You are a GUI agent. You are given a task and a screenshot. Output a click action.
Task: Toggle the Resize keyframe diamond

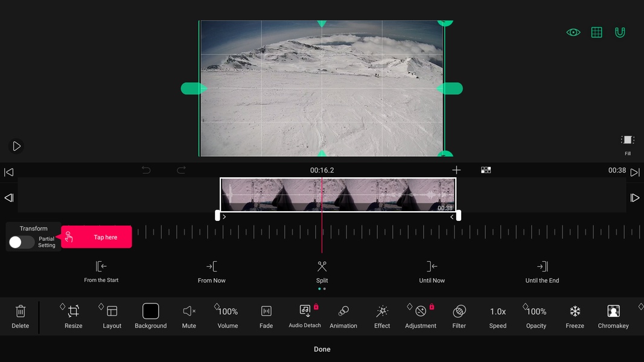click(62, 306)
